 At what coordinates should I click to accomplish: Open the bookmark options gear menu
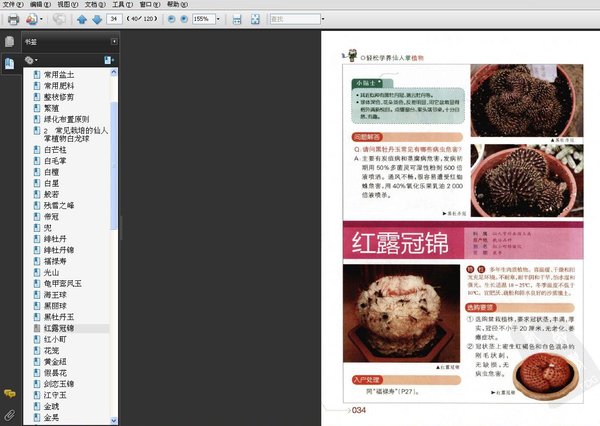pos(31,60)
